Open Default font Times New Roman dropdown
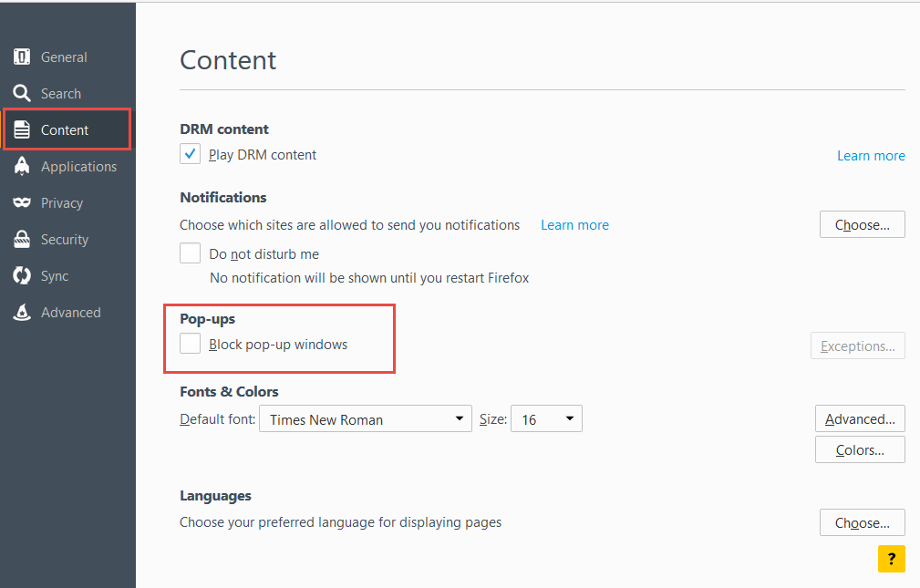The height and width of the screenshot is (588, 920). [366, 419]
